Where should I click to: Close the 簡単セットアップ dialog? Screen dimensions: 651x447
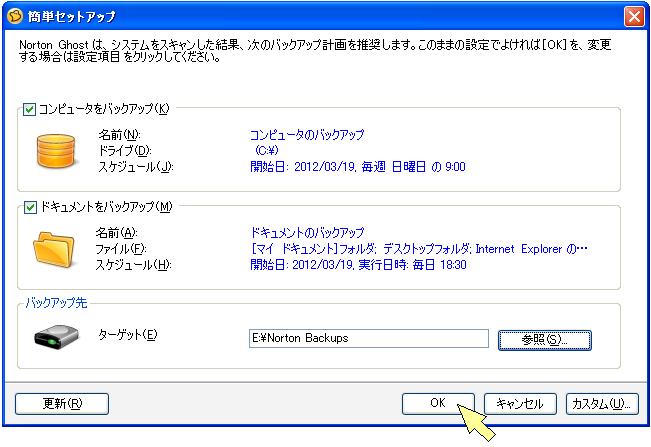[634, 17]
